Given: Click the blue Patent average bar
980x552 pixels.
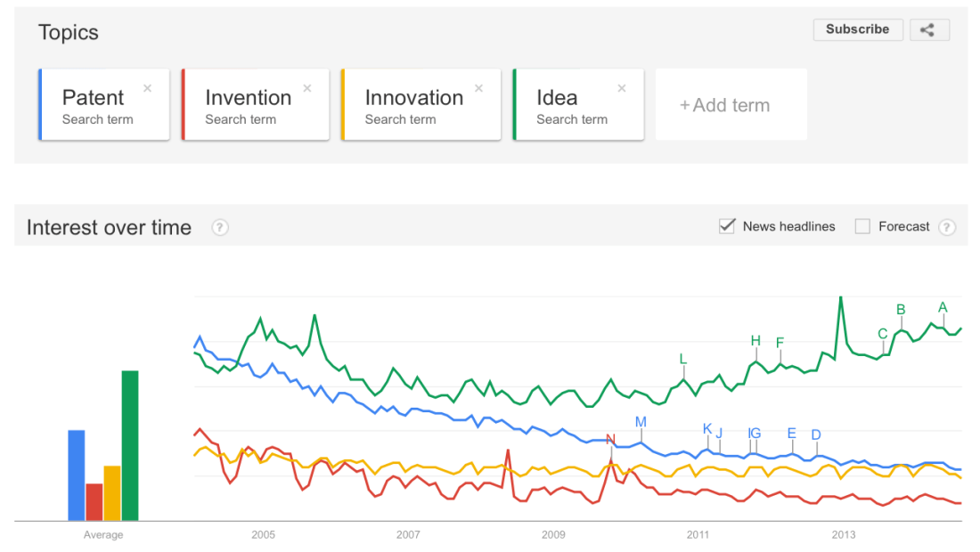Looking at the screenshot, I should click(x=77, y=475).
